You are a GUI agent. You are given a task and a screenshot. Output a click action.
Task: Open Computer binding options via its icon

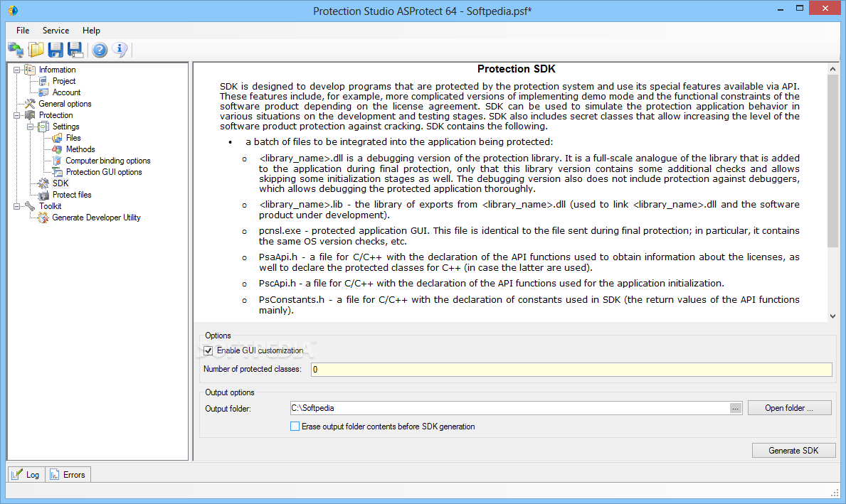(x=57, y=161)
